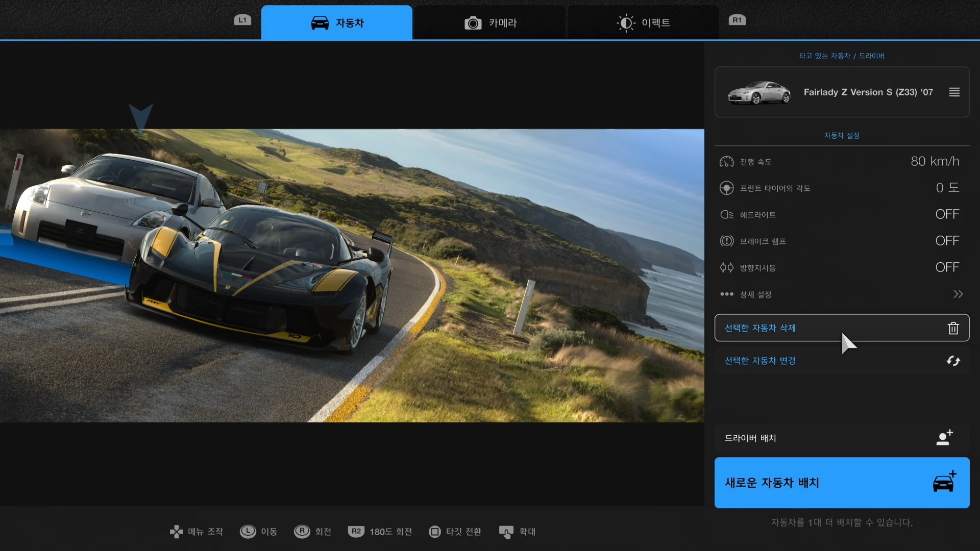Click the trash icon to delete selected car
This screenshot has height=551, width=980.
coord(953,328)
